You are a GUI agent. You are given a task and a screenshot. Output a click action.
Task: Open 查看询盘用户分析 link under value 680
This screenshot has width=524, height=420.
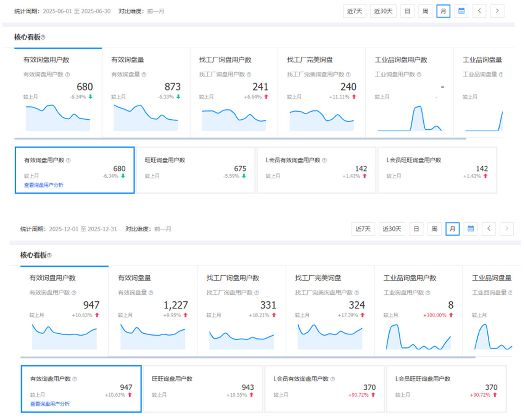tap(44, 185)
